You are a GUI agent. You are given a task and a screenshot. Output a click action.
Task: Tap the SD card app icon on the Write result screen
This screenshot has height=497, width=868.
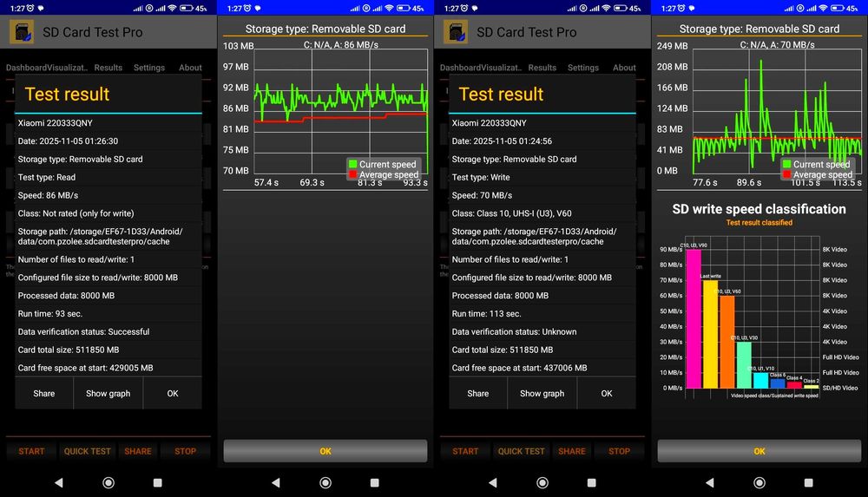[x=456, y=32]
